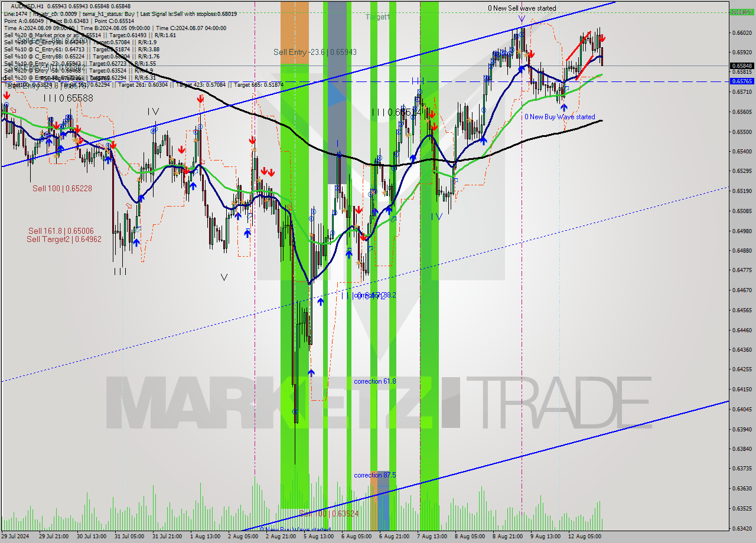Click the '1 Aug 13:00' time label

pyautogui.click(x=205, y=537)
